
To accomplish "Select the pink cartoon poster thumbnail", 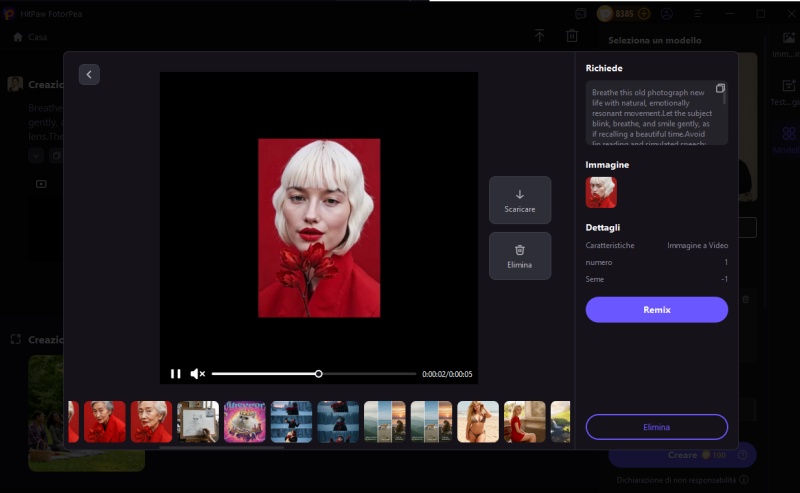I will click(x=244, y=422).
